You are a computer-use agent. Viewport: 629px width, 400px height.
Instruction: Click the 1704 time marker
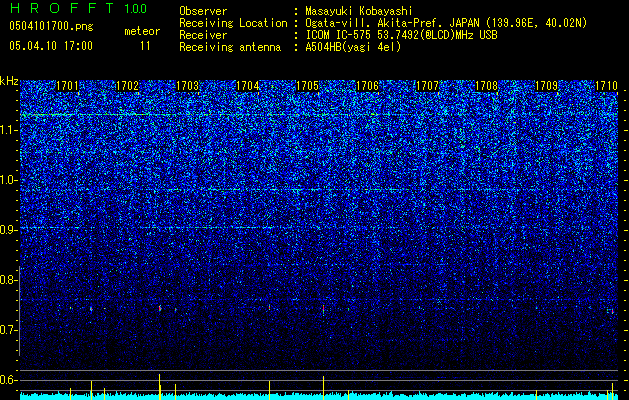[248, 86]
